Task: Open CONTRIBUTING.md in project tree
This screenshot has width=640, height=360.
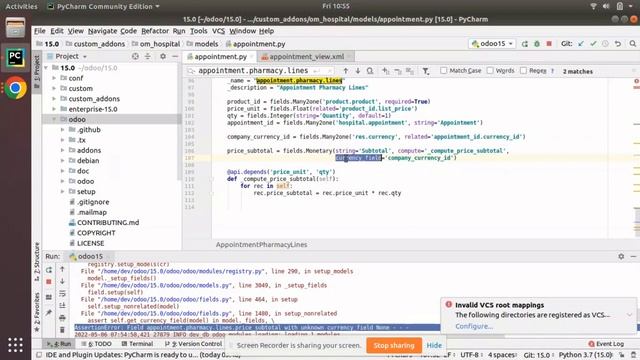Action: tap(108, 222)
